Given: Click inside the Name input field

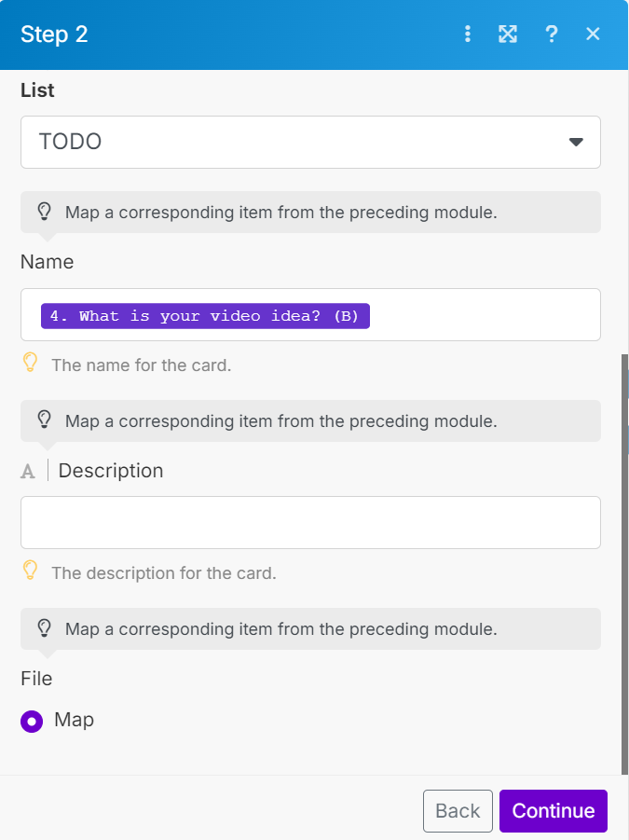Looking at the screenshot, I should (485, 315).
